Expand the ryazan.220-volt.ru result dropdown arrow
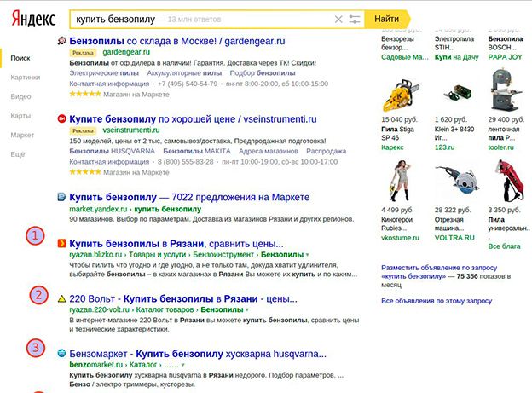Screen dimensions: 532x393 click(248, 310)
